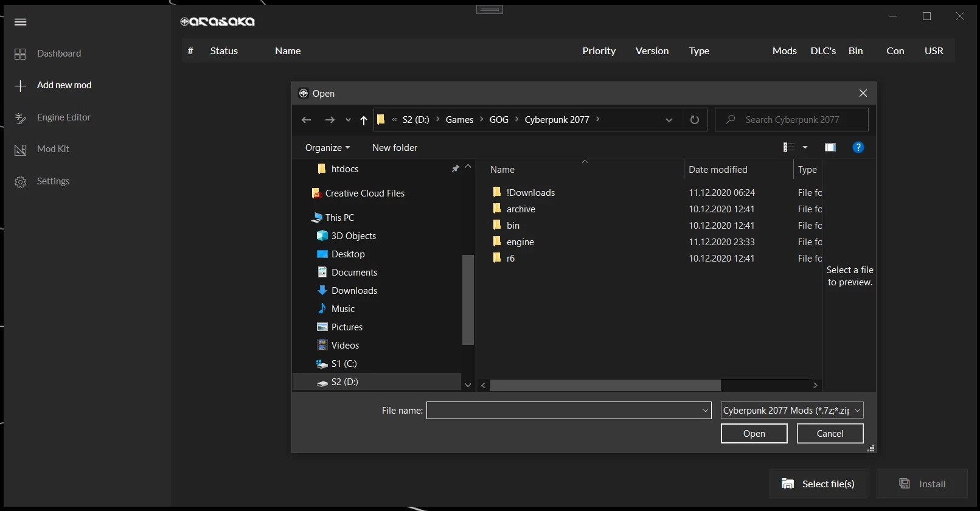Open the Mod Kit page
Image resolution: width=980 pixels, height=511 pixels.
tap(53, 149)
